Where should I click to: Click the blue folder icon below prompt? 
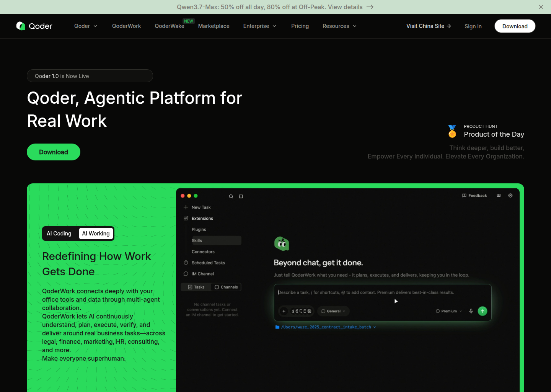click(277, 327)
